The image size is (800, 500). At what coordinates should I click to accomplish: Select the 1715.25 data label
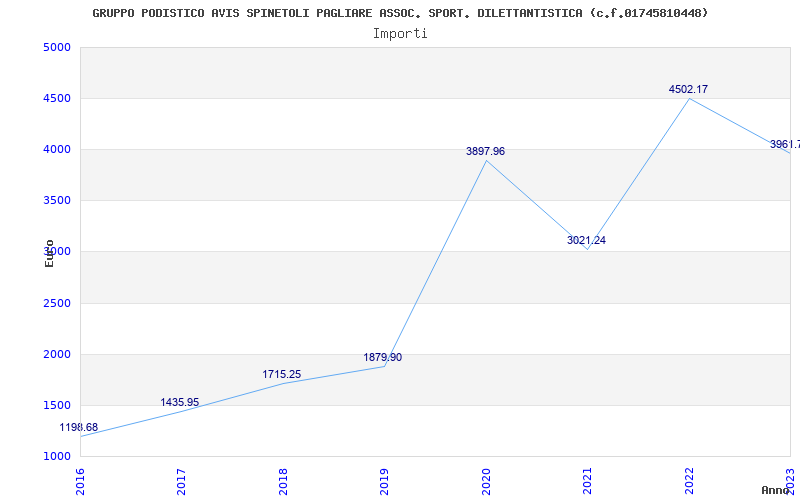point(282,374)
